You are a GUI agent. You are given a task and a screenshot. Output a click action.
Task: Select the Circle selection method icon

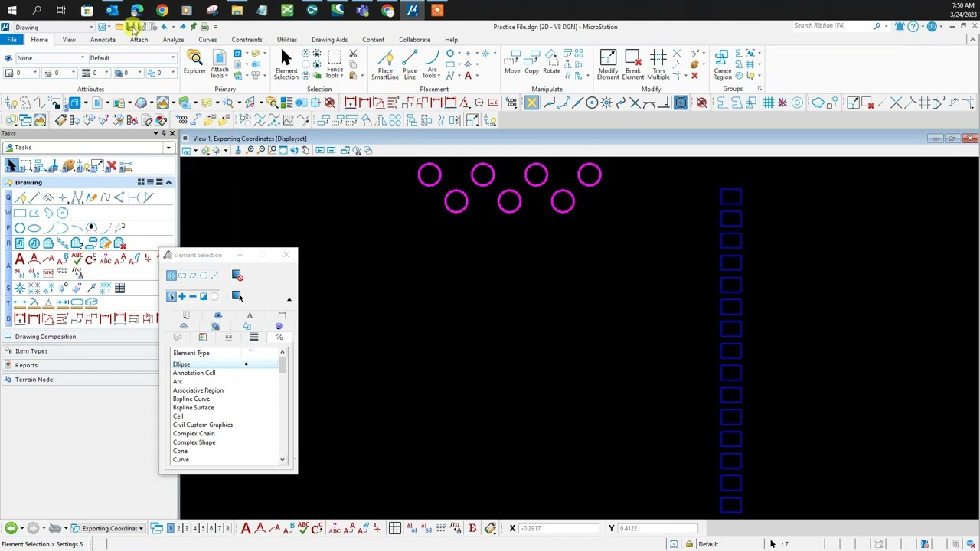point(204,275)
